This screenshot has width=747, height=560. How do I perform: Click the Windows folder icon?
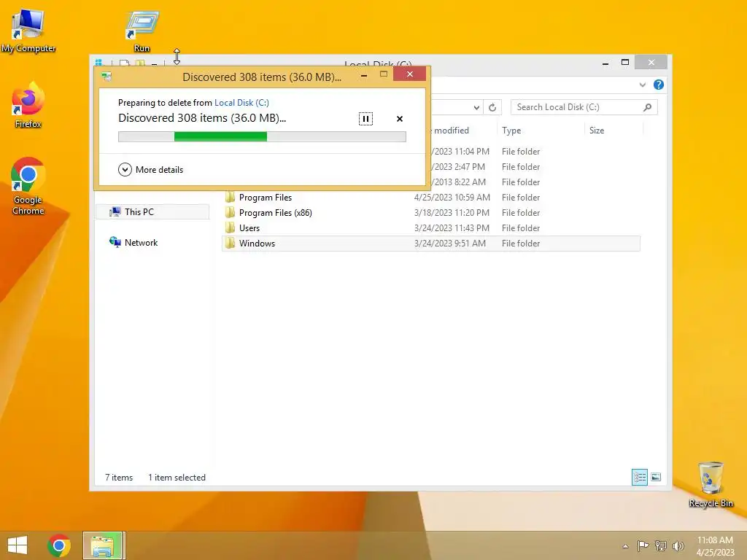pos(230,243)
